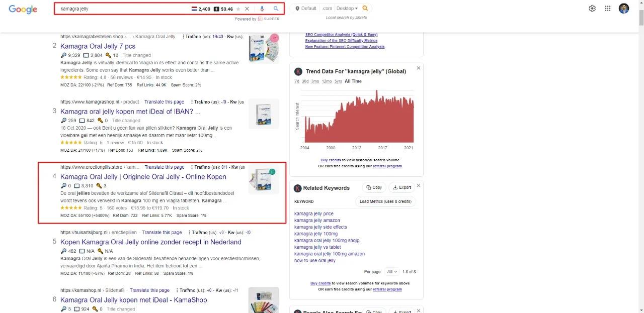Viewport: 644px width, 313px height.
Task: Click Translate this page for erectionpills.store result
Action: click(165, 167)
